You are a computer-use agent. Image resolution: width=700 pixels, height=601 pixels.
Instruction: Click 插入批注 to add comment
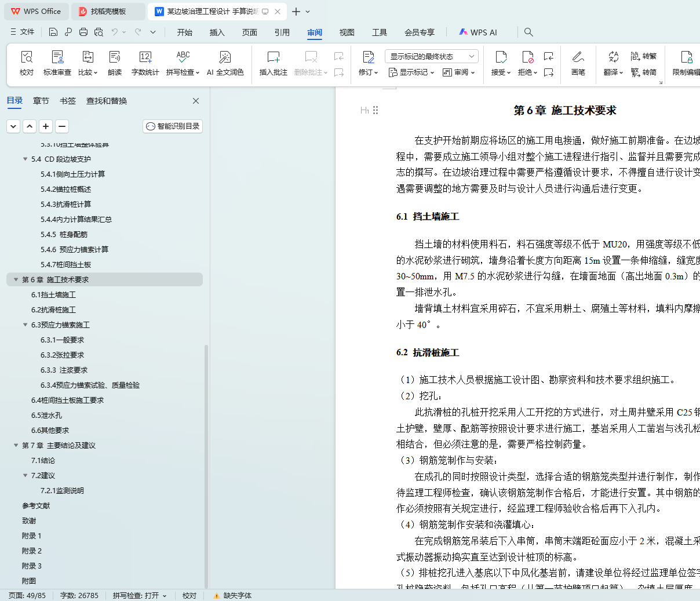pyautogui.click(x=274, y=63)
